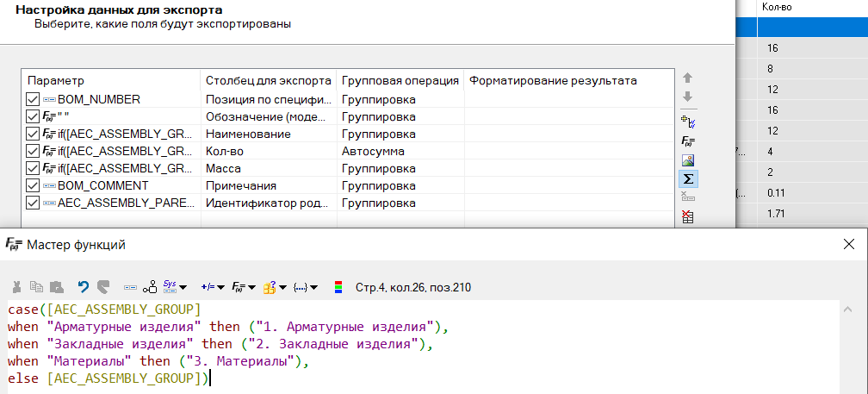Screen dimensions: 868x394
Task: Click the 'Параметр' column header
Action: (110, 81)
